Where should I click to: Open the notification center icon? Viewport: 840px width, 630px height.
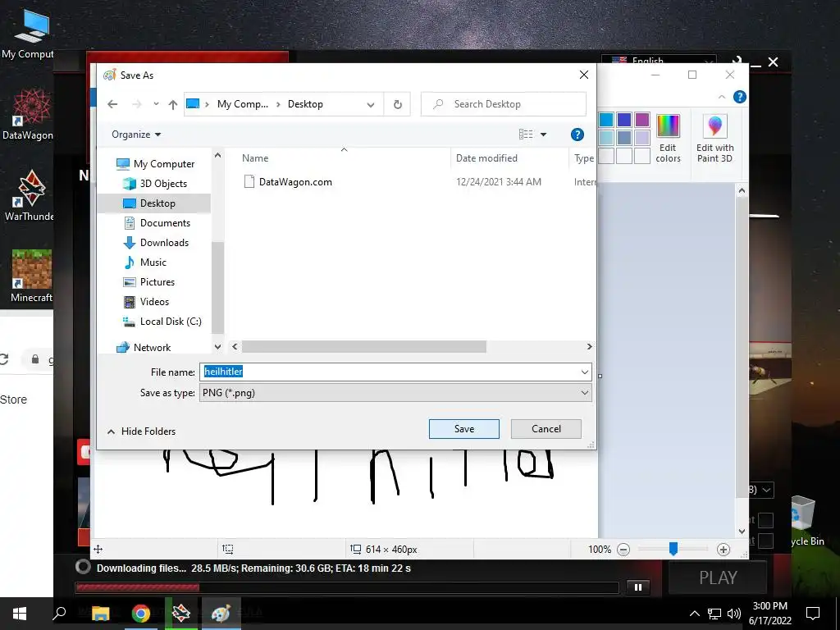point(813,613)
